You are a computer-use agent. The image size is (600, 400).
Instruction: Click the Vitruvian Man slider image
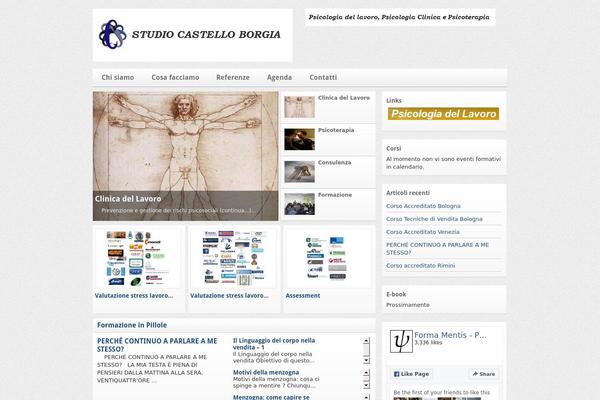186,156
